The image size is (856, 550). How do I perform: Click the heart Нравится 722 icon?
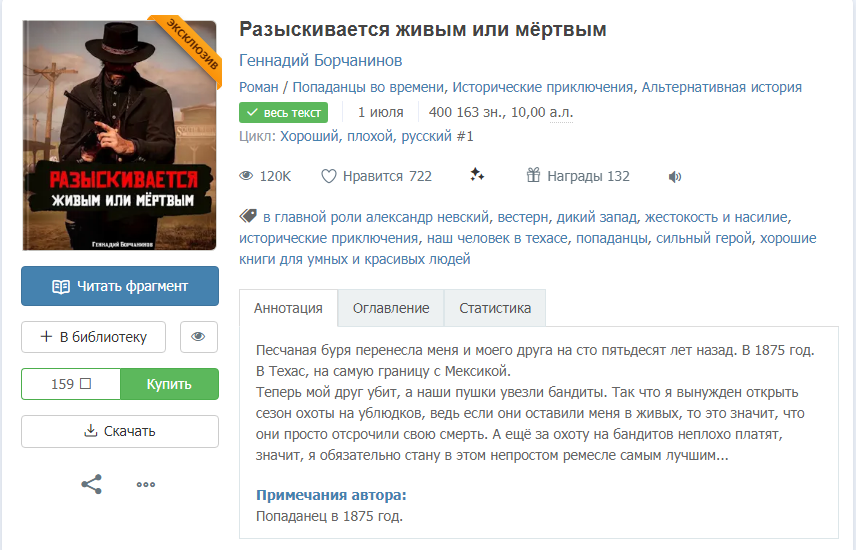329,176
